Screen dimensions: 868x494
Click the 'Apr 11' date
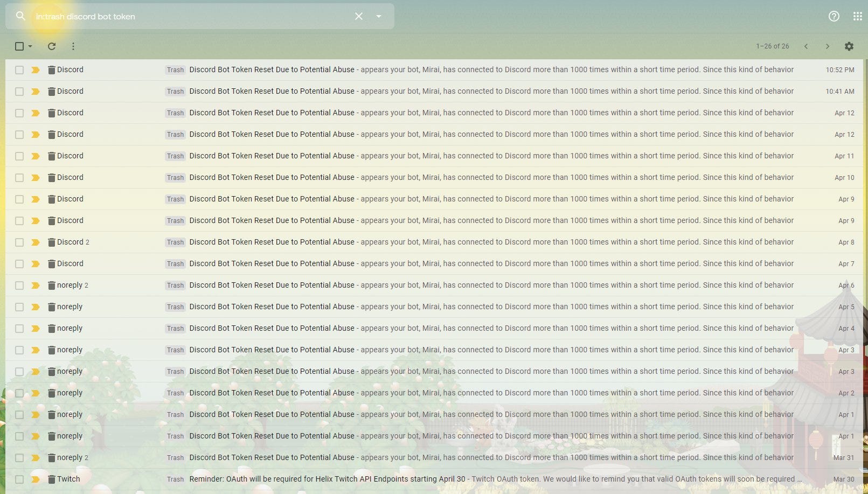(x=844, y=156)
